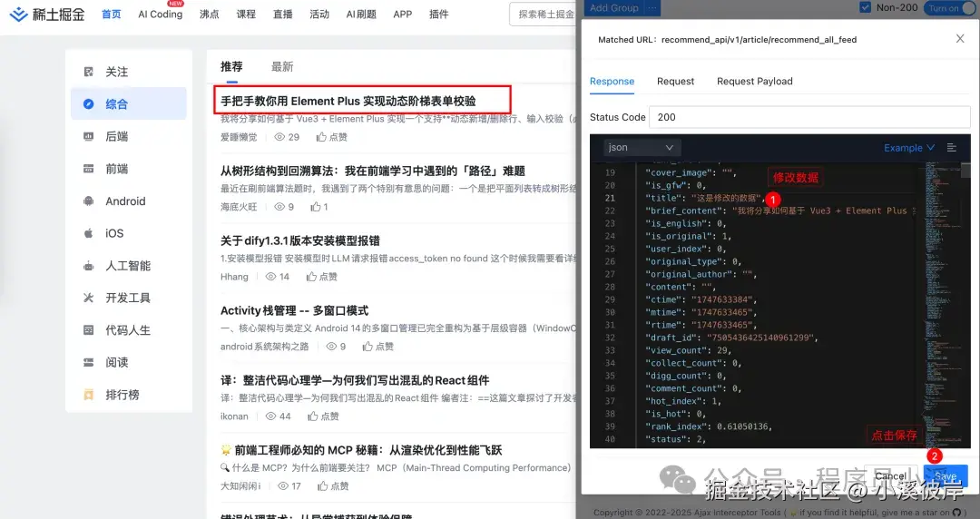Click the 前端 category icon
The image size is (980, 519).
(89, 169)
